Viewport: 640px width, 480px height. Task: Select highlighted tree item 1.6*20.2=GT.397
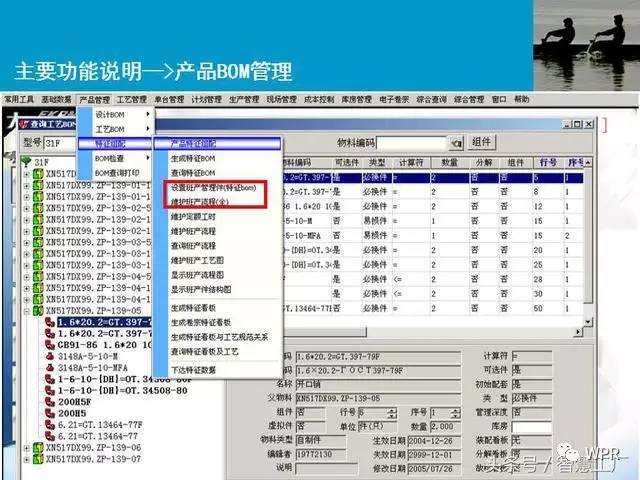102,320
